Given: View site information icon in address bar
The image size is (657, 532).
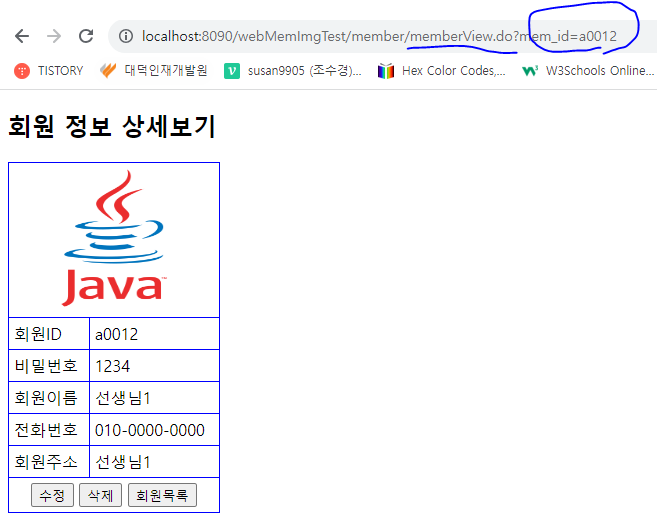Looking at the screenshot, I should tap(126, 36).
